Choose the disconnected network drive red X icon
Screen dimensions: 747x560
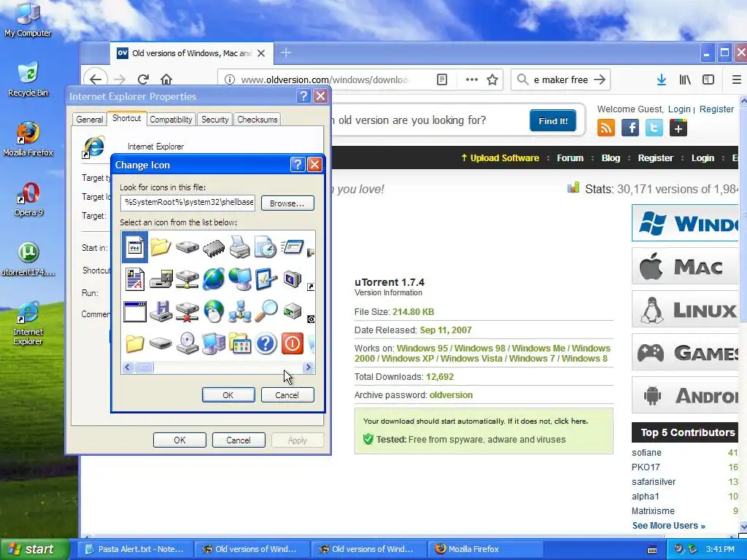[187, 312]
